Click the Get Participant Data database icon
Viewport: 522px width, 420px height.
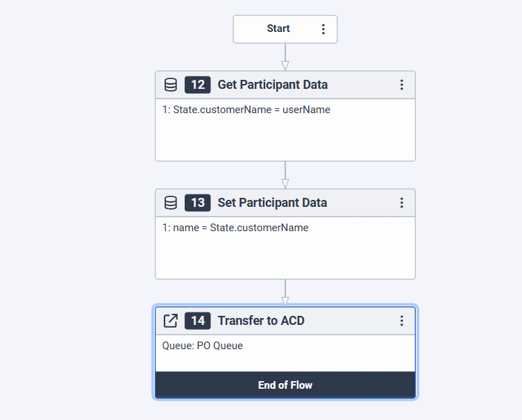[x=170, y=85]
